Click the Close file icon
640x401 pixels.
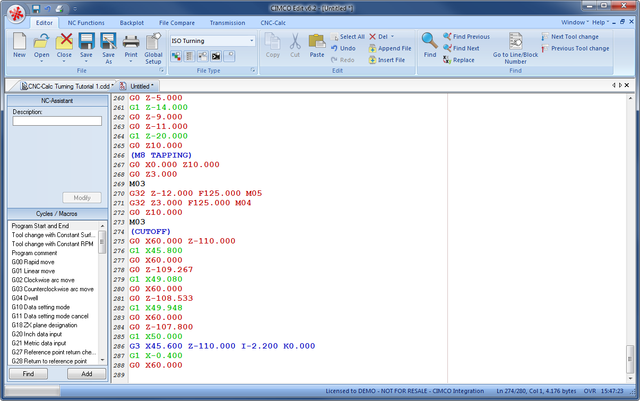coord(64,42)
